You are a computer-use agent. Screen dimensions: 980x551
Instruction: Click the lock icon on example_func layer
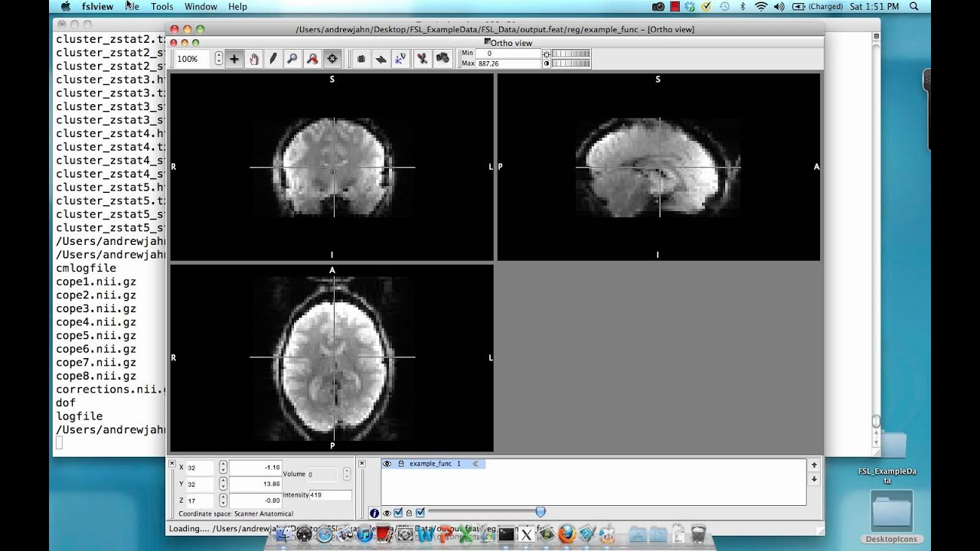[x=400, y=464]
